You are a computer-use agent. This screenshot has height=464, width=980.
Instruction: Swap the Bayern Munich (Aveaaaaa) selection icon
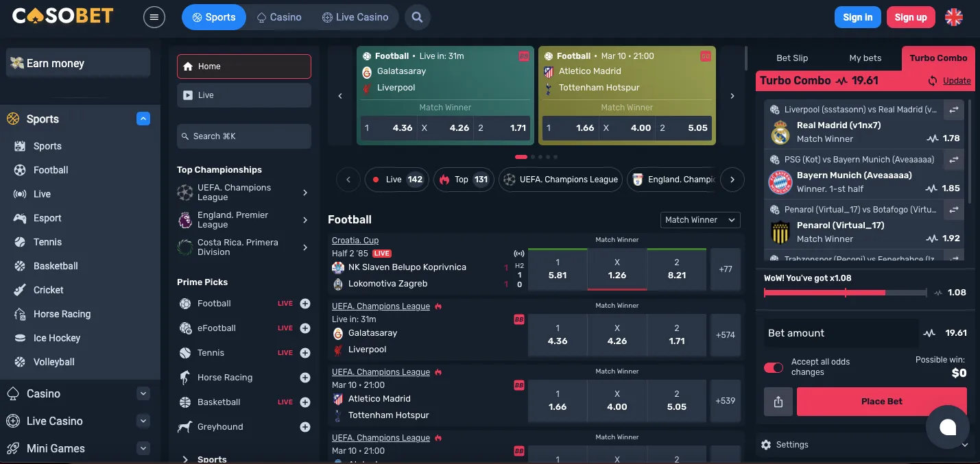(x=953, y=159)
